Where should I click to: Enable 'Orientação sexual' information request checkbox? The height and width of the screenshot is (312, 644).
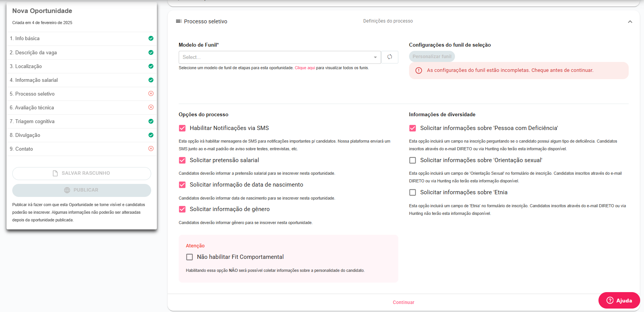[x=412, y=160]
